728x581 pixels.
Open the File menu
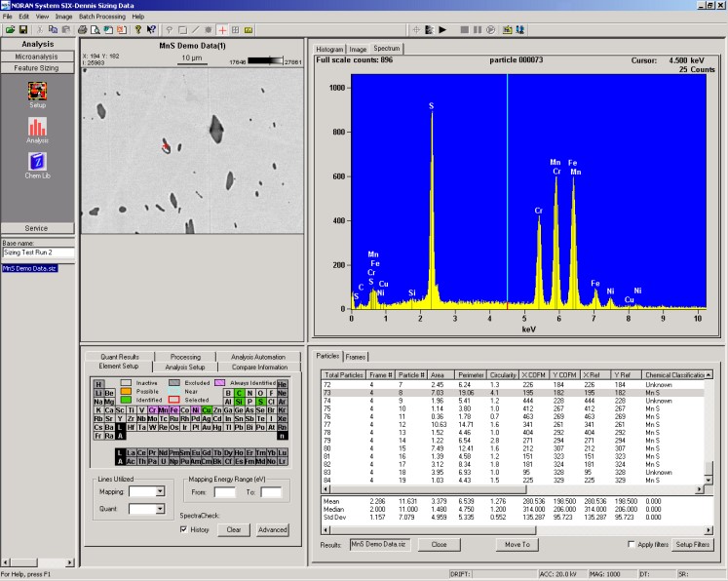(8, 17)
